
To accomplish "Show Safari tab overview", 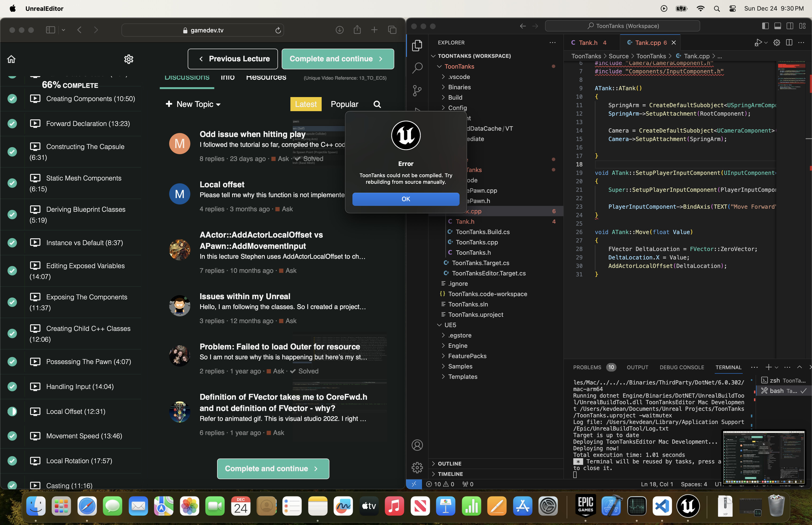I will coord(392,30).
